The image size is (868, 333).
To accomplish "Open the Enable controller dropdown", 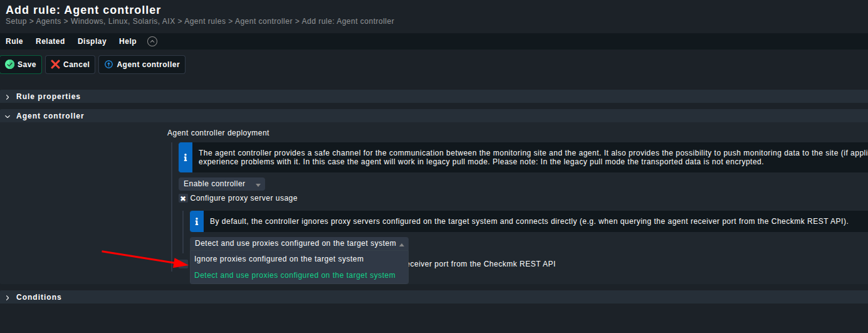I will point(222,184).
